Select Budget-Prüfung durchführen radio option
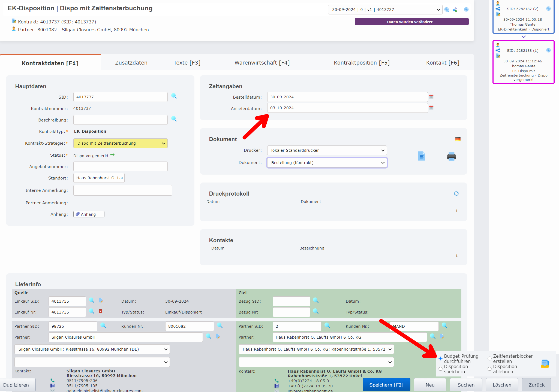559x392 pixels. 440,358
